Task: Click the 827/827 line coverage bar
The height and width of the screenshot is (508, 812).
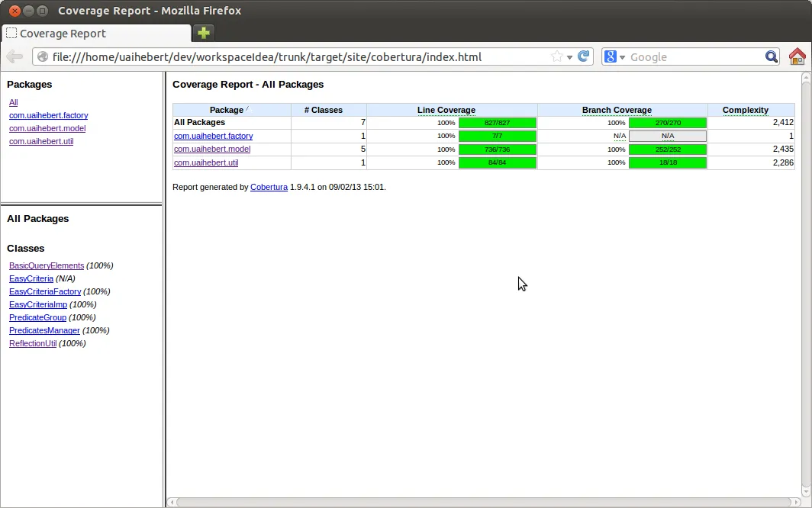Action: (x=497, y=123)
